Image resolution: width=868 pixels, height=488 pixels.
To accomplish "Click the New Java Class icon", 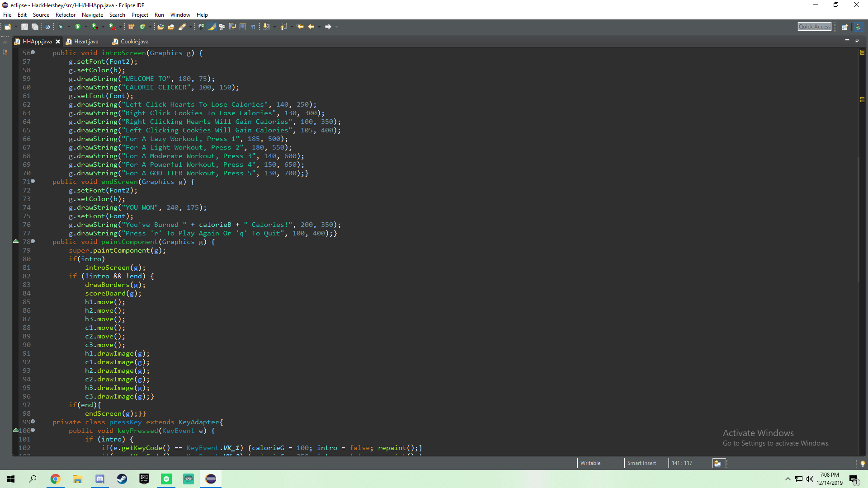I will tap(142, 27).
